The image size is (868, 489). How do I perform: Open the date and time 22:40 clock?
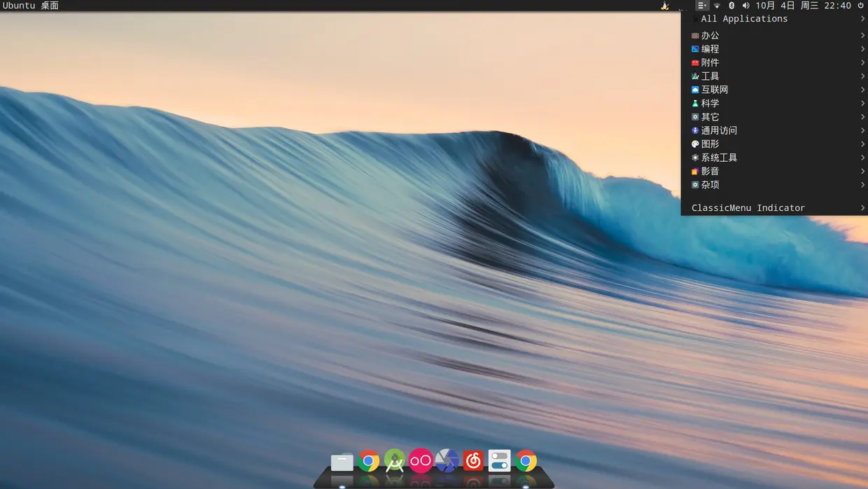tap(803, 6)
